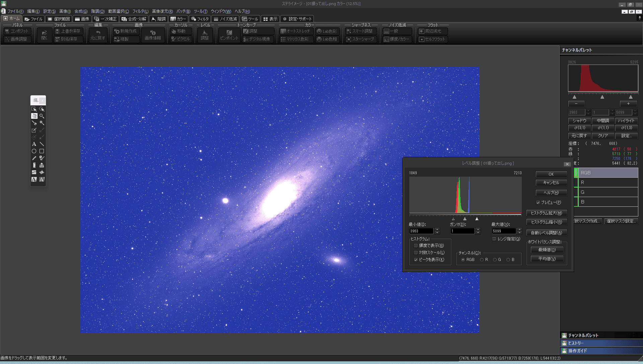Enable 対数スケール logarithmic scale checkbox

point(416,253)
